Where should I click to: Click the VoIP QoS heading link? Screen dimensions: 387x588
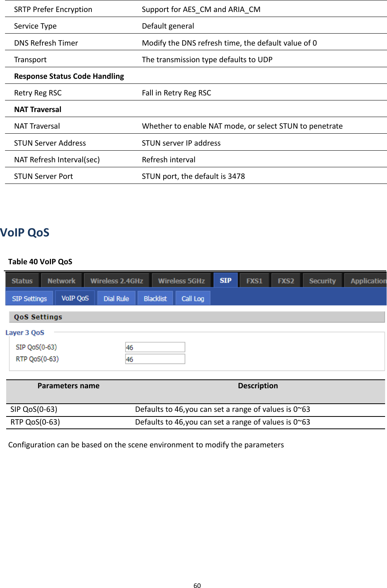click(25, 232)
